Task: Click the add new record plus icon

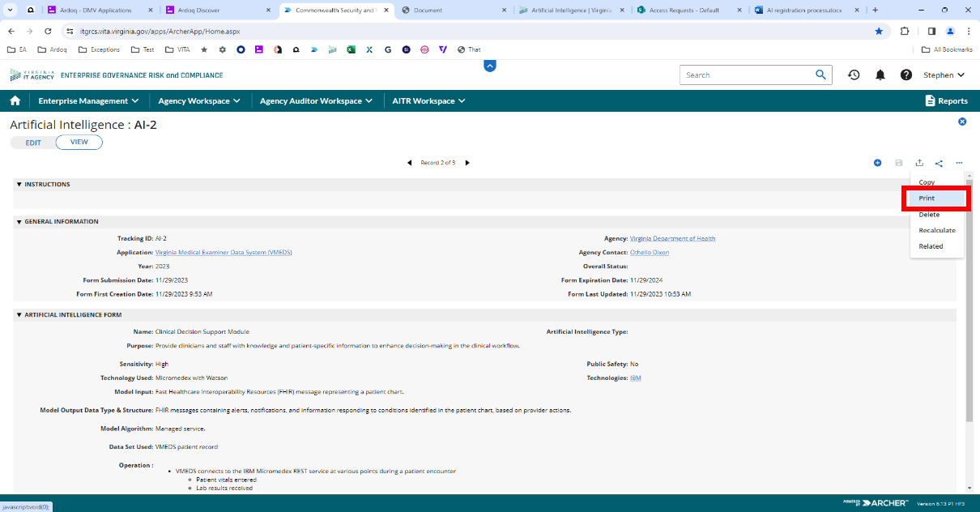Action: click(877, 163)
